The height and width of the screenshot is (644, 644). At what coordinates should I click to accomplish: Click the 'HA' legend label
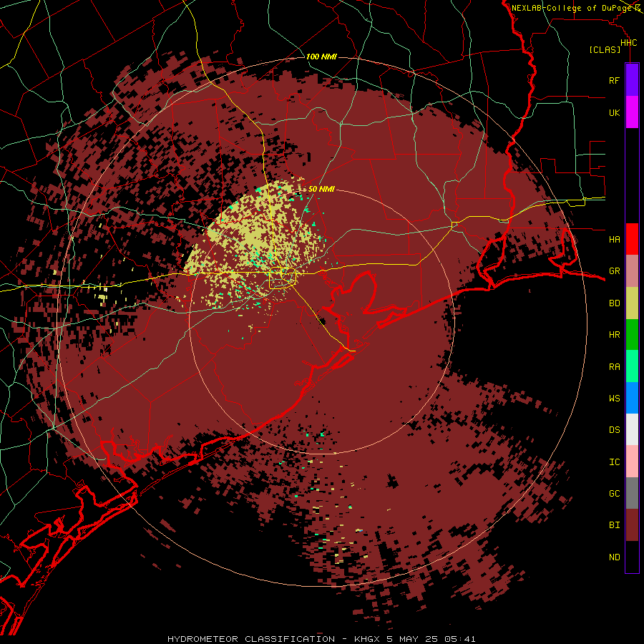(614, 240)
